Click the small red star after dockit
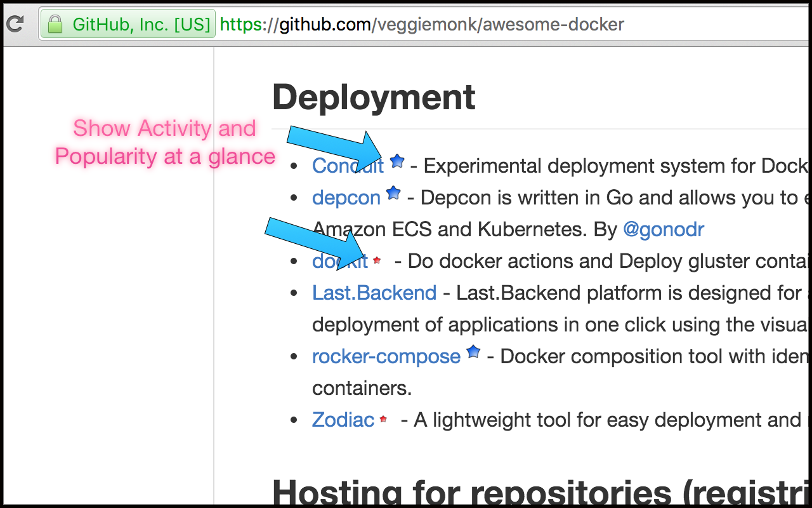 click(377, 260)
